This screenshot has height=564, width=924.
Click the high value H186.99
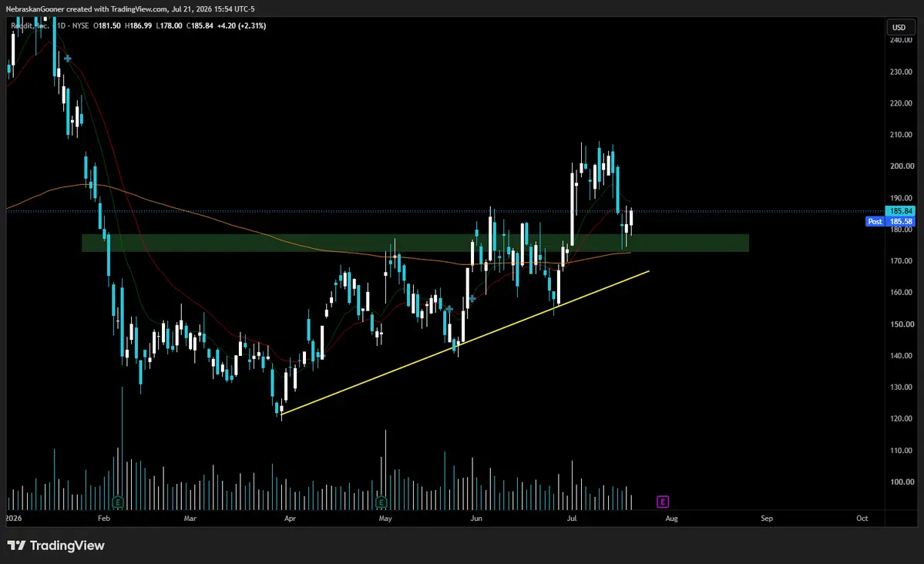click(x=139, y=26)
